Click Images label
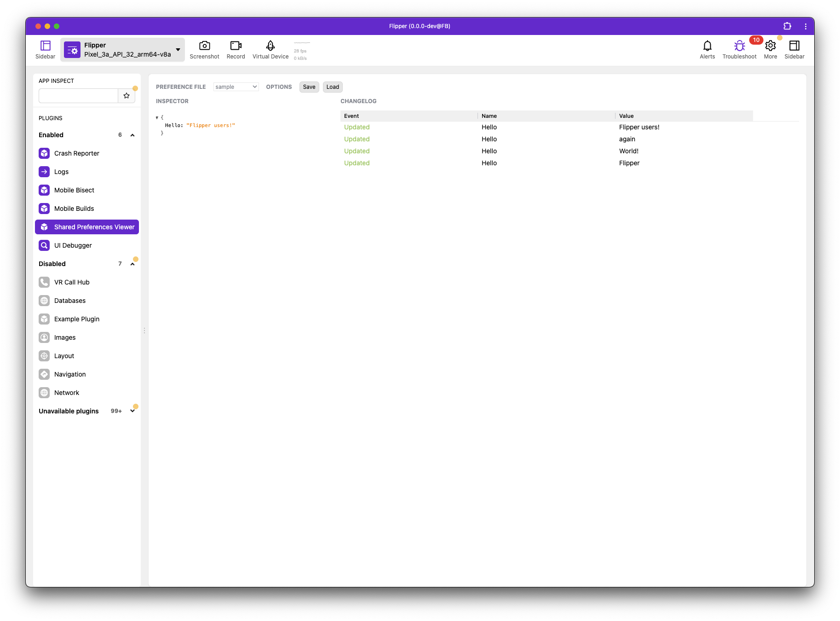840x621 pixels. tap(65, 337)
